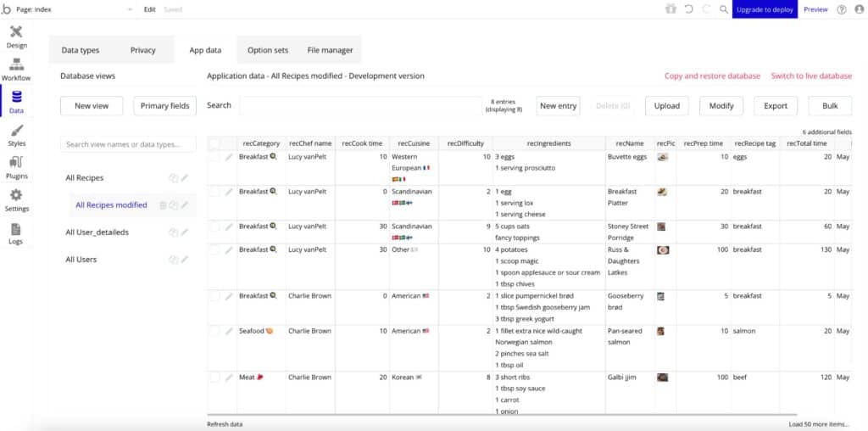
Task: Open Logs from the sidebar
Action: pos(16,232)
